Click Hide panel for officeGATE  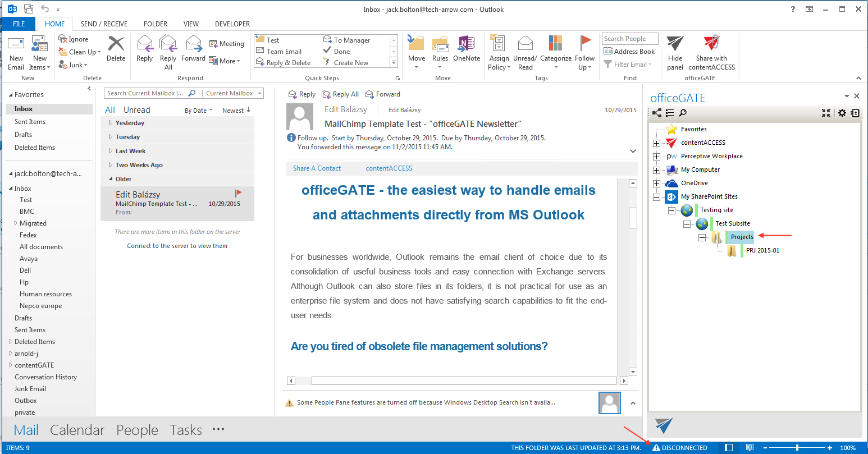pos(675,53)
